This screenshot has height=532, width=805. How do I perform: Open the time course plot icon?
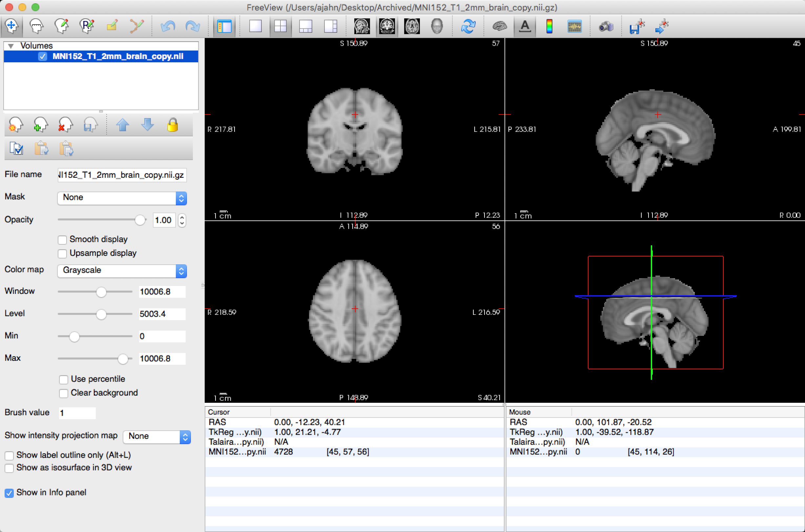(x=574, y=26)
